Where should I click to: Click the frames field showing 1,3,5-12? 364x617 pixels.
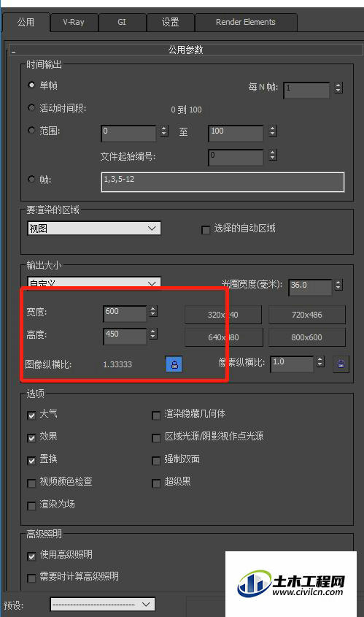(223, 182)
